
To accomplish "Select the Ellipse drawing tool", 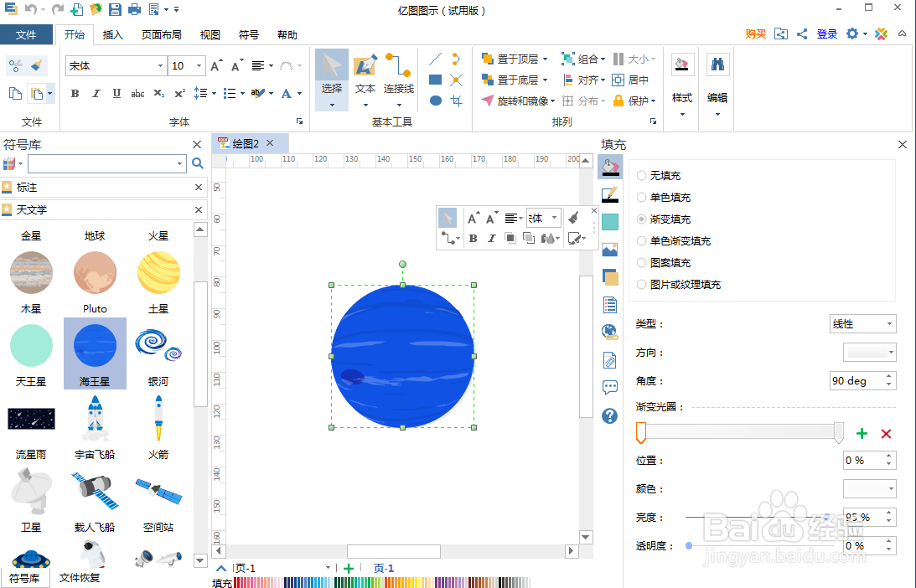I will tap(435, 101).
